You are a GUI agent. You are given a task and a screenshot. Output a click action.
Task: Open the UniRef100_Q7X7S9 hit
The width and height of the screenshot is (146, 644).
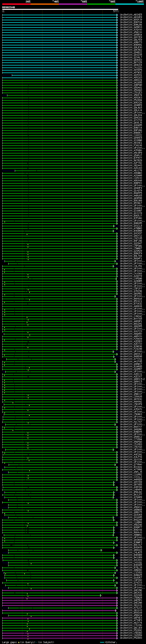pos(131,120)
